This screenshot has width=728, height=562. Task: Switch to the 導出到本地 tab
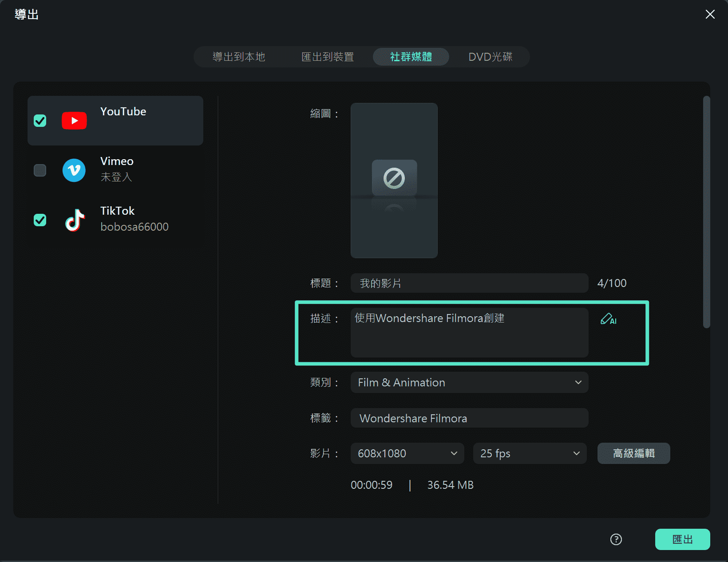(239, 57)
